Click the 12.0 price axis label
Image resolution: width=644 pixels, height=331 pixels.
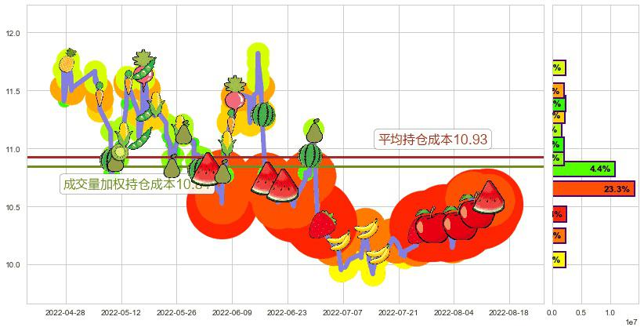[x=13, y=33]
